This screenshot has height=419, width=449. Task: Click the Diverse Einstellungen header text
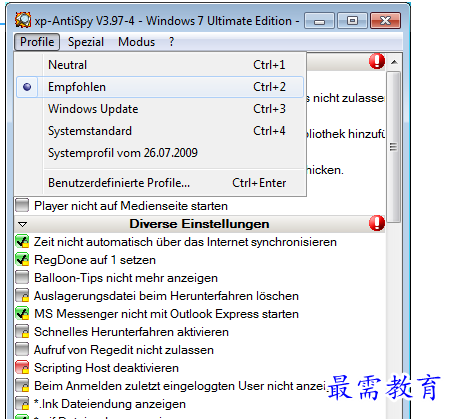(199, 224)
